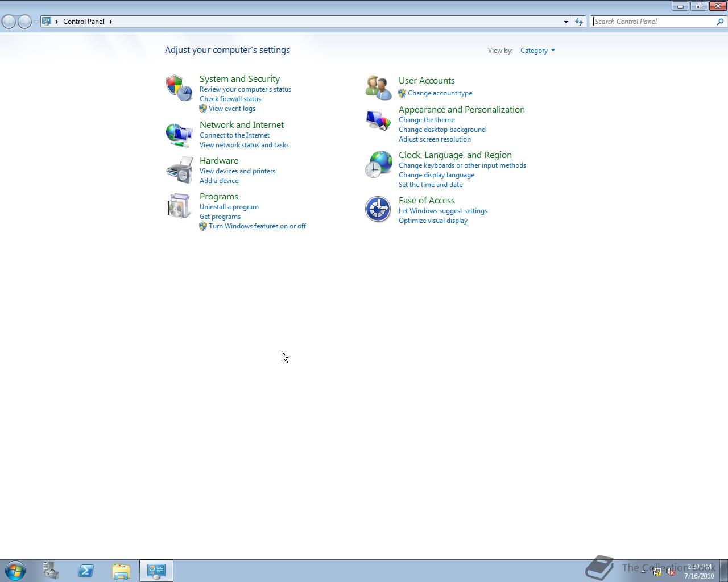Open the View by Category dropdown
Screen dimensions: 728x582
point(537,51)
